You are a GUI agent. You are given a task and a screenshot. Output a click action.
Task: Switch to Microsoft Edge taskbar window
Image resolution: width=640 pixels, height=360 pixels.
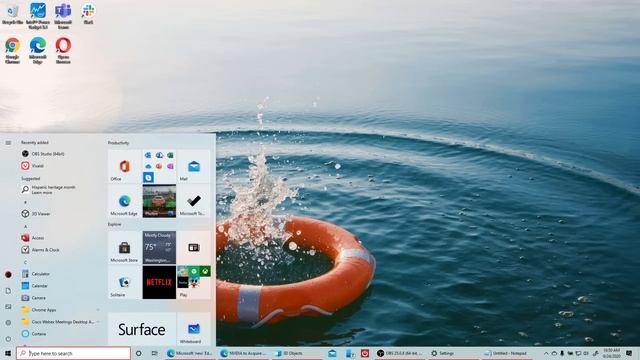(x=190, y=353)
